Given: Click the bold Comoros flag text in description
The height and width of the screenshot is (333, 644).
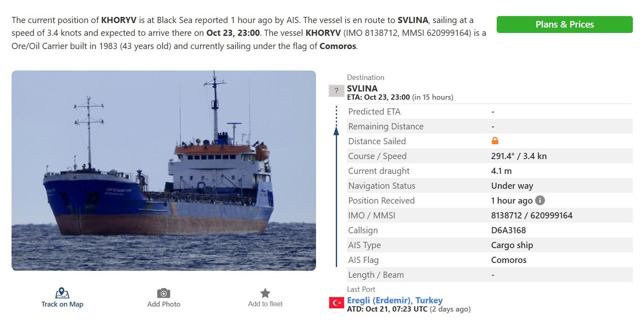Looking at the screenshot, I should [337, 46].
